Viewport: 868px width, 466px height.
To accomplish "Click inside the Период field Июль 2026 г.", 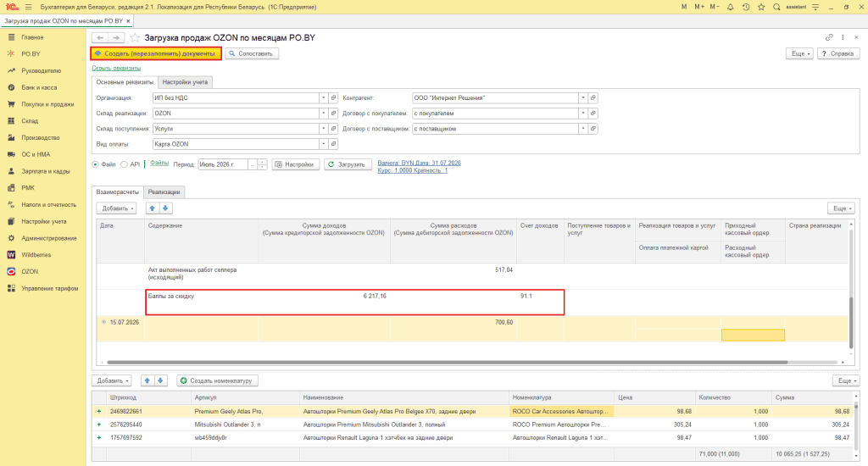I will tap(223, 164).
